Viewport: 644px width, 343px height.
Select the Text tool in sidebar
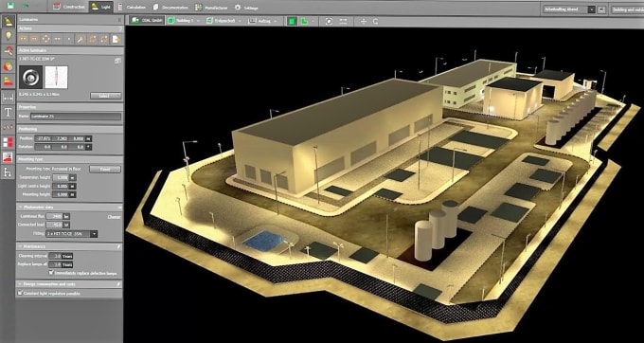[9, 112]
